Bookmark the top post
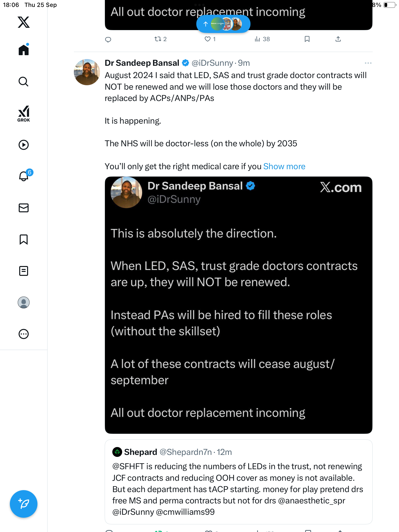Image resolution: width=399 pixels, height=532 pixels. [307, 39]
